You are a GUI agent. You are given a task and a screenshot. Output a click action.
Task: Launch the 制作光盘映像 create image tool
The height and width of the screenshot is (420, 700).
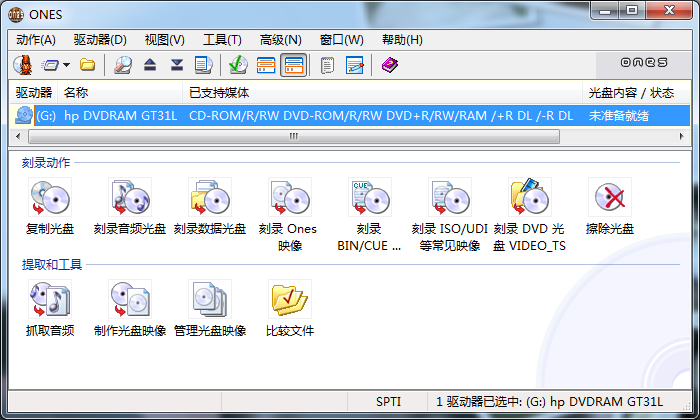[129, 308]
